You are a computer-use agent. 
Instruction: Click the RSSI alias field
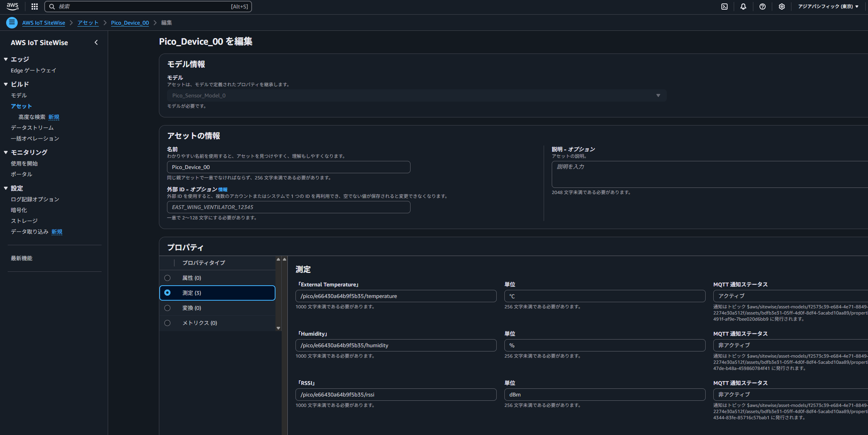(x=396, y=395)
